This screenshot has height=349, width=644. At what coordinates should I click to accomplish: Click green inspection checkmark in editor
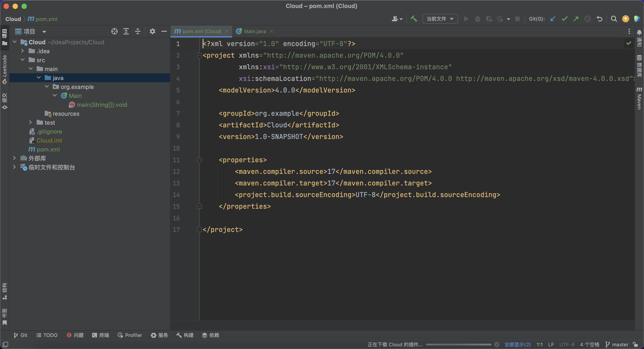point(629,43)
